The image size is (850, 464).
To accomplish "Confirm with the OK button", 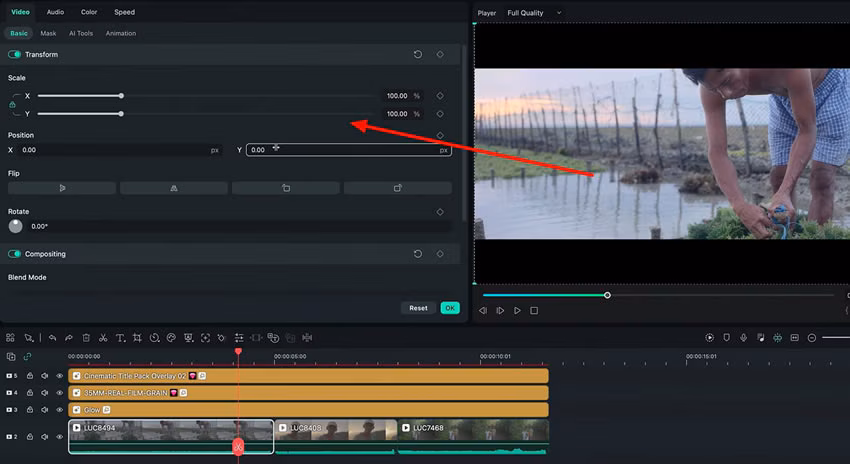I will [x=450, y=308].
